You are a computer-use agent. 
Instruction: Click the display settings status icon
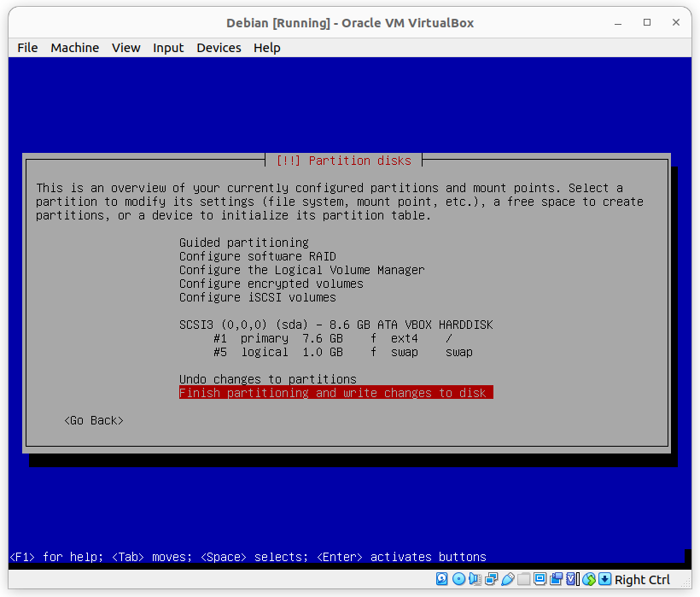[540, 579]
